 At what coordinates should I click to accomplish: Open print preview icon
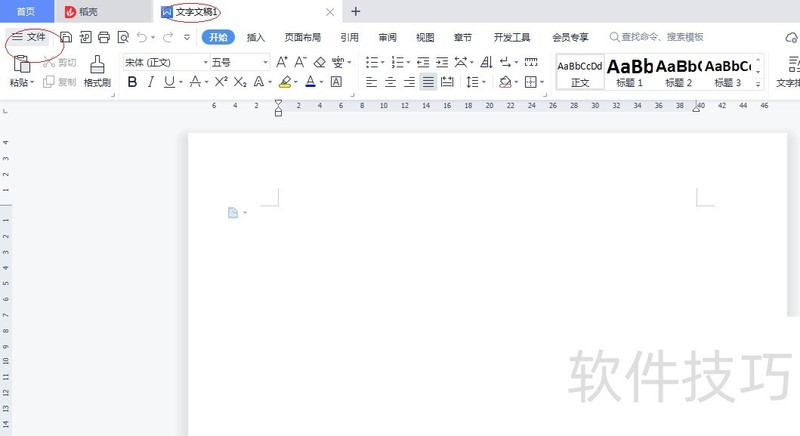click(123, 37)
